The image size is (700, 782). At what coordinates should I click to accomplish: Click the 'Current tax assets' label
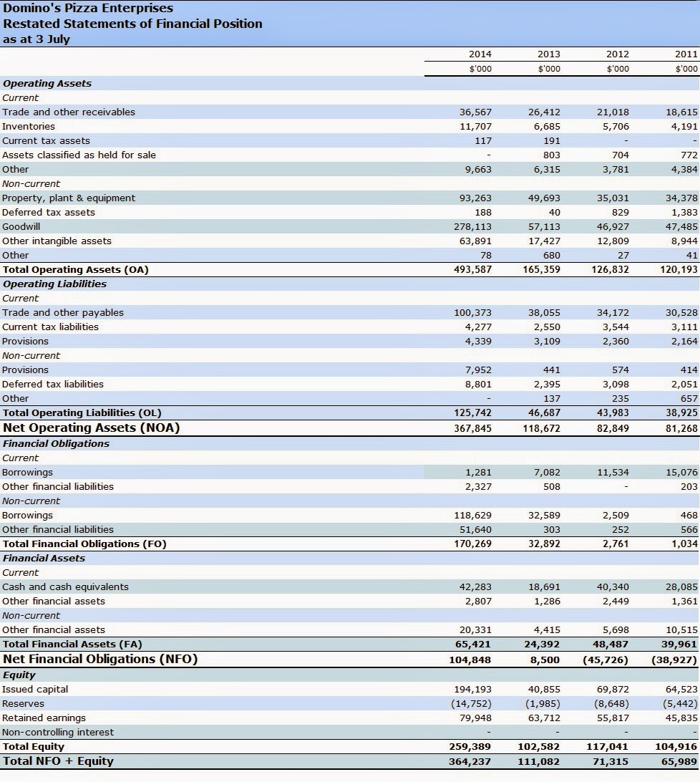click(x=46, y=140)
